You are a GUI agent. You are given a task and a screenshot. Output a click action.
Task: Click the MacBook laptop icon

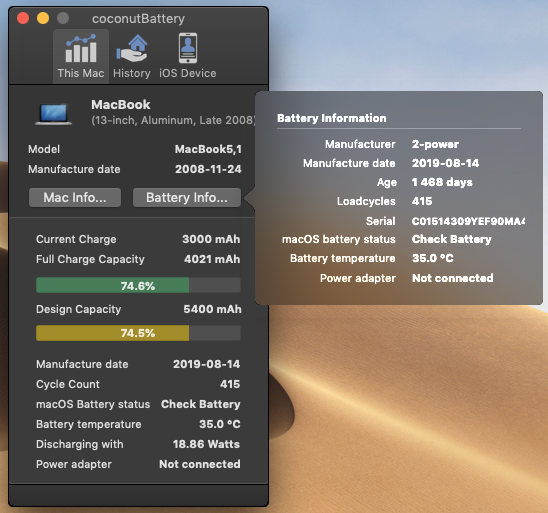53,114
